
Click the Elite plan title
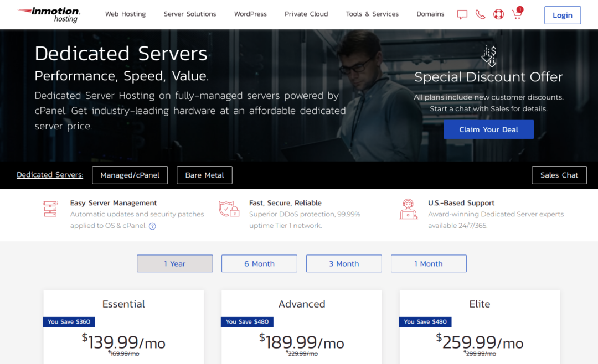[480, 304]
